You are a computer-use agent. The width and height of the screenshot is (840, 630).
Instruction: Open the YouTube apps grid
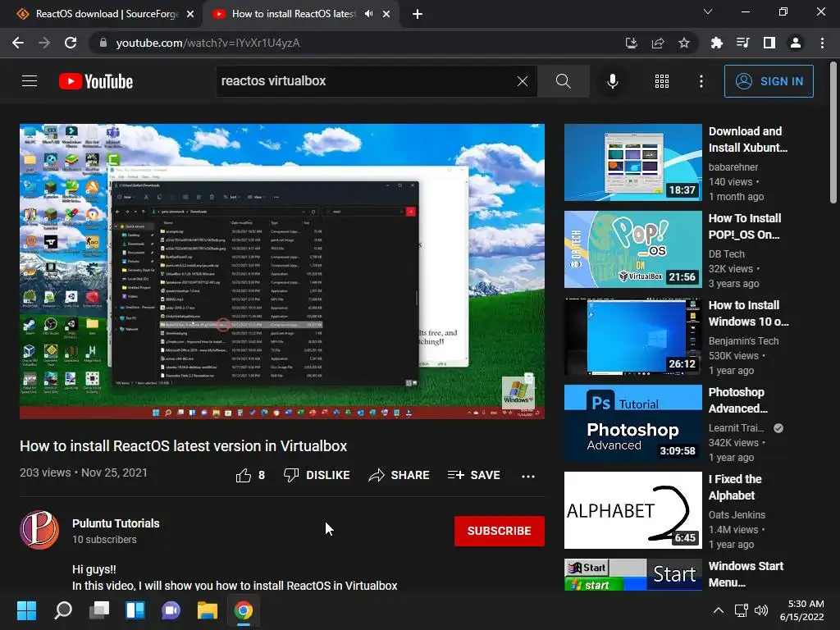point(662,81)
